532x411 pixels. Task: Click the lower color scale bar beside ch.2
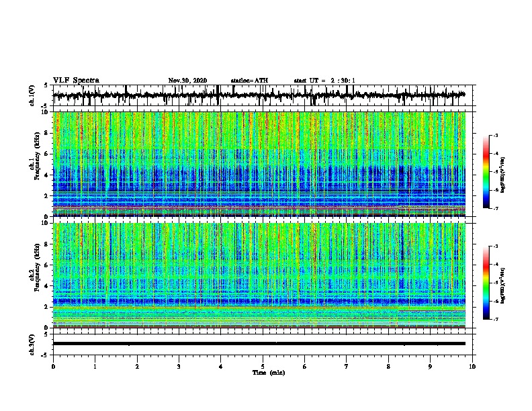pos(486,283)
